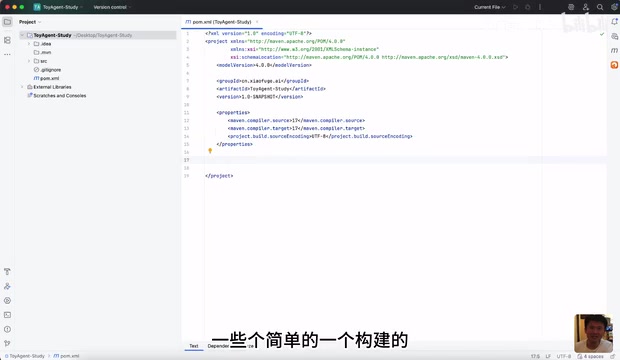
Task: Open the AI assistant icon in toolbar
Action: pos(571,7)
